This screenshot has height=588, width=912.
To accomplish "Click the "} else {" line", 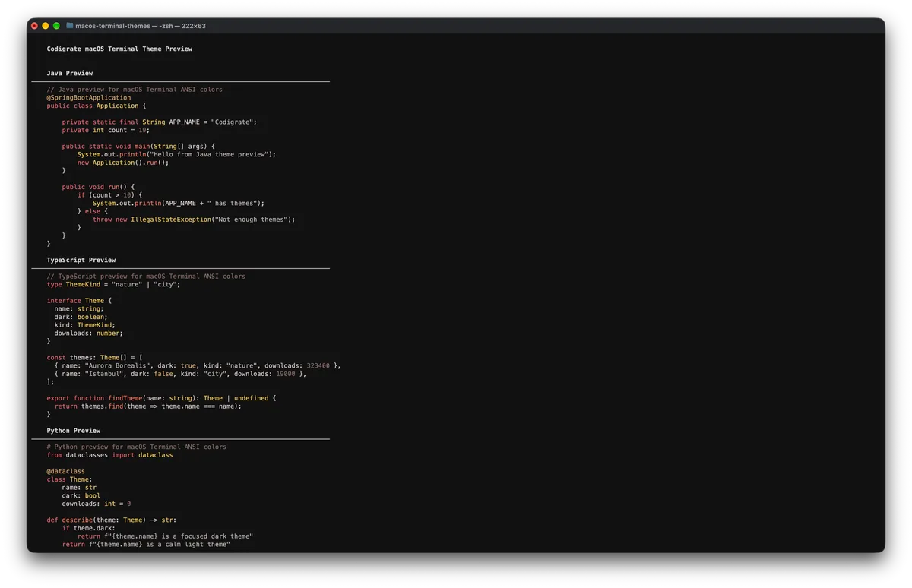I will click(x=93, y=211).
